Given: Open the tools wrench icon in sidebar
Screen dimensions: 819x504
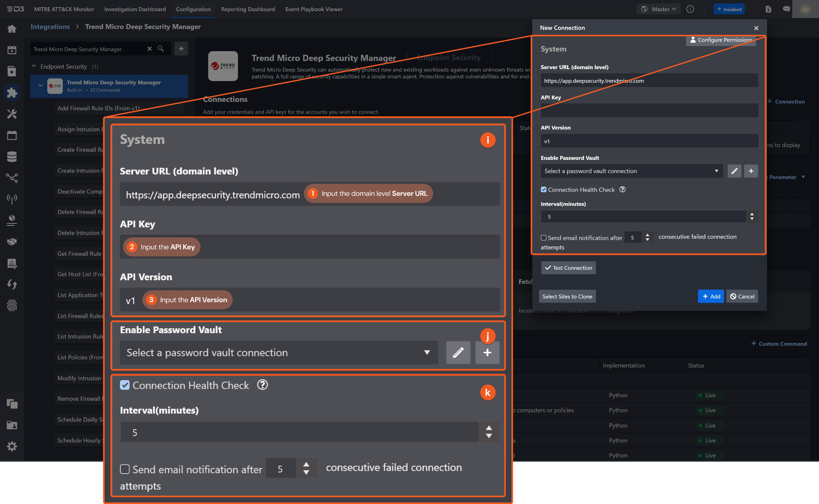Looking at the screenshot, I should (x=12, y=114).
